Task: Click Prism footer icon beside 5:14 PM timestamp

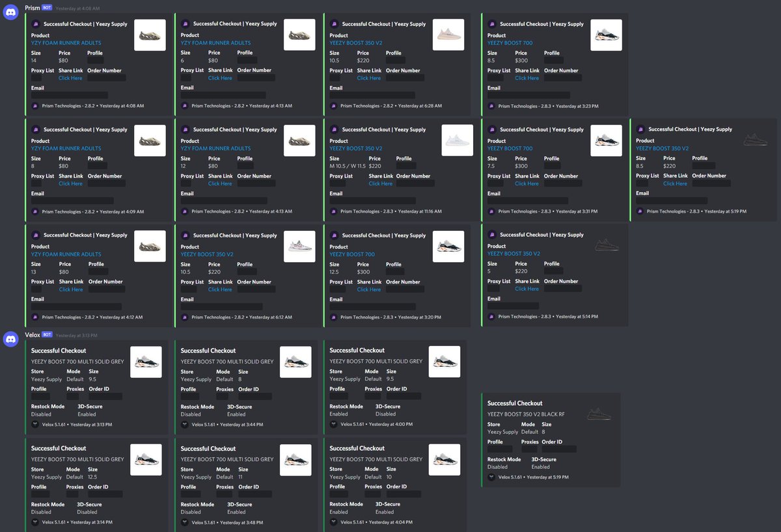Action: [491, 317]
